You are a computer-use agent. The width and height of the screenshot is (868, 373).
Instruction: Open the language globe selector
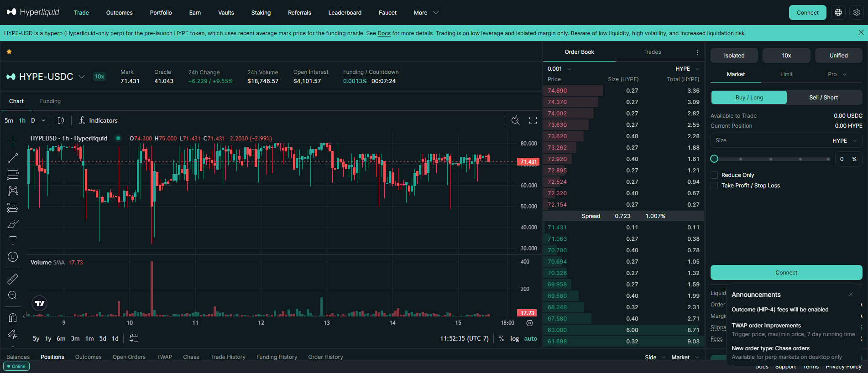tap(838, 12)
